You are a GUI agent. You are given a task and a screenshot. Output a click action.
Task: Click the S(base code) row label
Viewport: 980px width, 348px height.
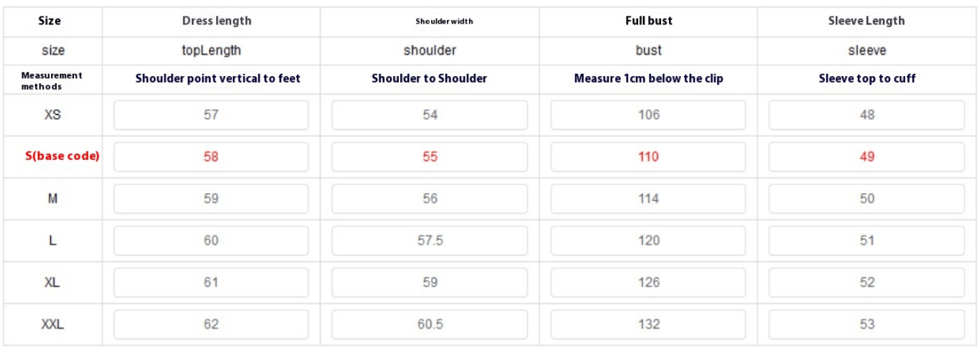[x=52, y=156]
